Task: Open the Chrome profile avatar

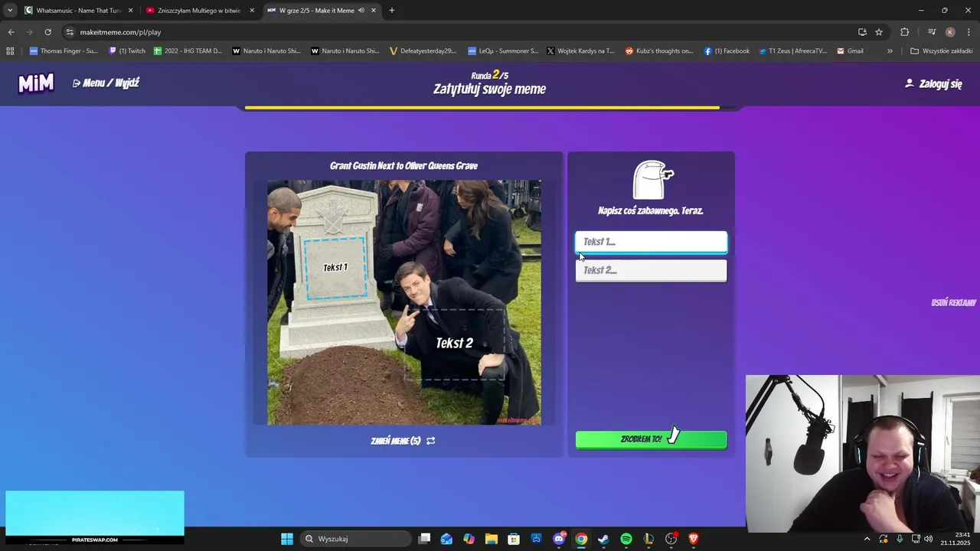Action: tap(950, 32)
